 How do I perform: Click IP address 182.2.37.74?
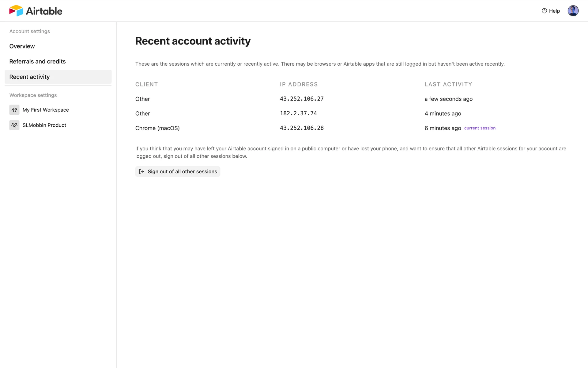click(298, 113)
